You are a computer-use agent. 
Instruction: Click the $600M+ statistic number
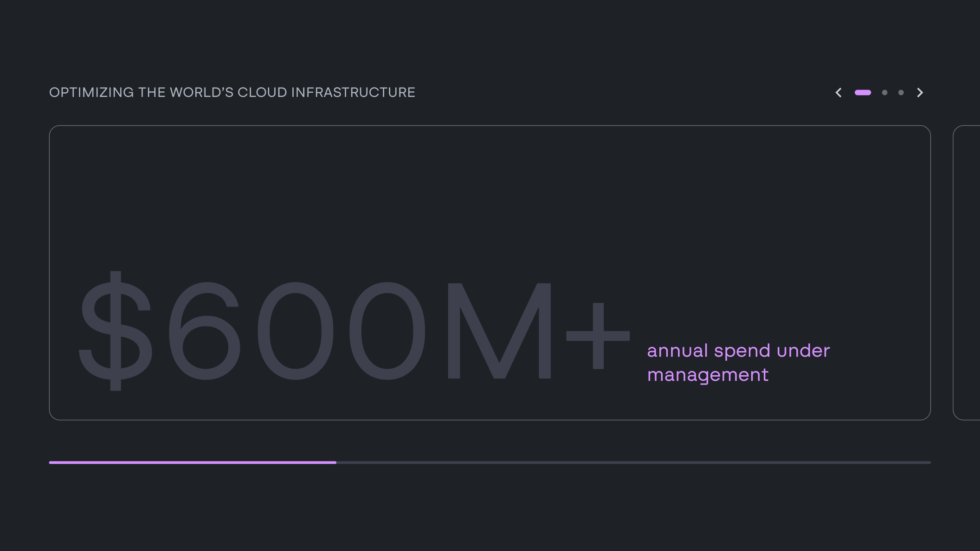[x=355, y=331]
